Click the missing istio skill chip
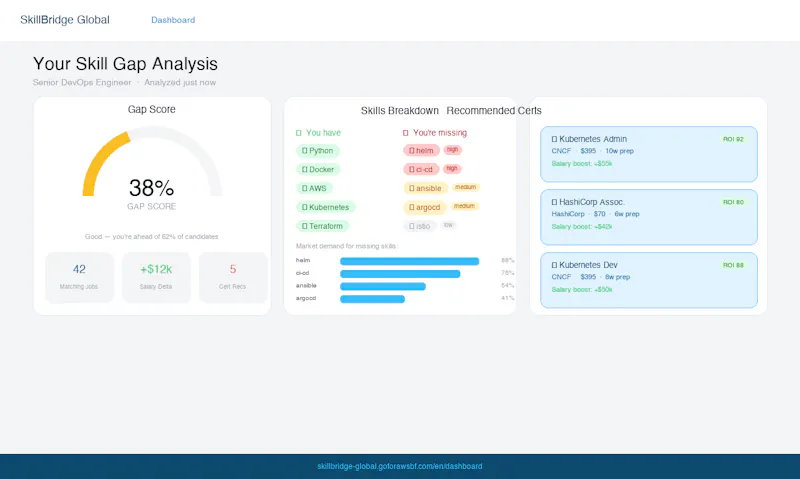This screenshot has height=479, width=800. (419, 226)
